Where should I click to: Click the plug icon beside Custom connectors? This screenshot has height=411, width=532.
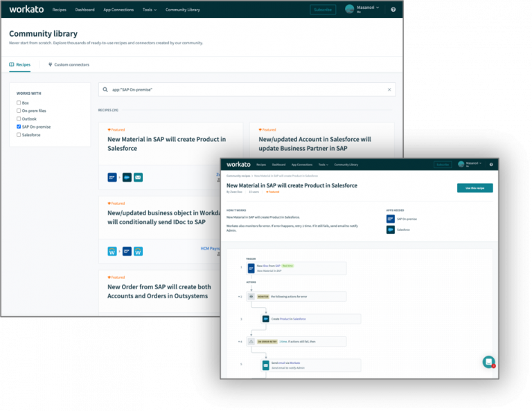point(50,65)
